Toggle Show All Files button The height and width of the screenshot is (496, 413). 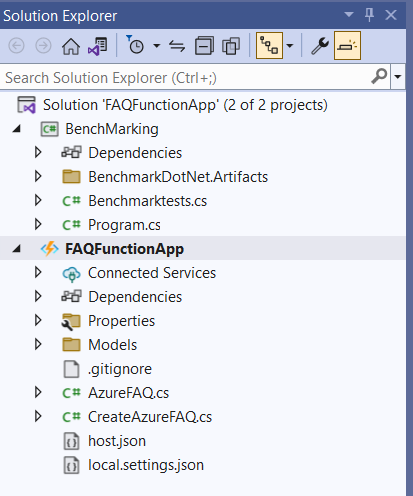pos(231,46)
